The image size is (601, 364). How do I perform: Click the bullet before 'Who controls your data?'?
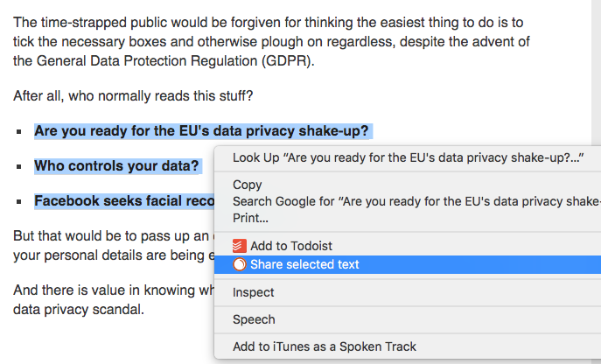19,167
